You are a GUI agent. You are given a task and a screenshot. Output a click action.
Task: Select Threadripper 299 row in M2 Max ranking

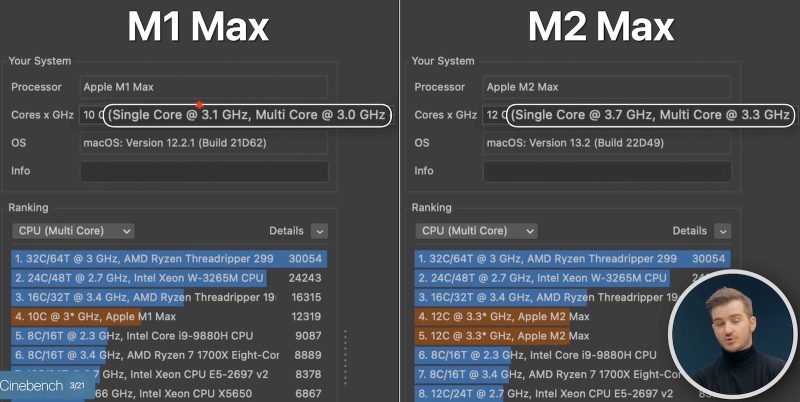572,259
